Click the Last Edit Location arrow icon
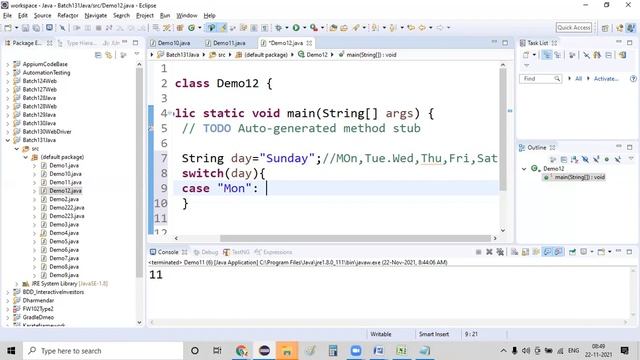This screenshot has height=360, width=640. (411, 28)
